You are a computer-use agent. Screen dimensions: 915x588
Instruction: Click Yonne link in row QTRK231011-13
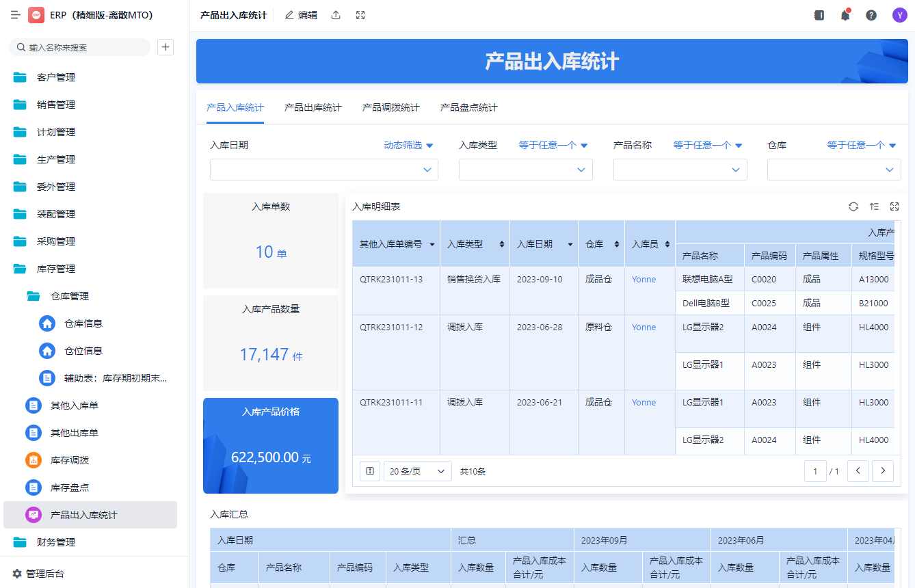[x=644, y=279]
